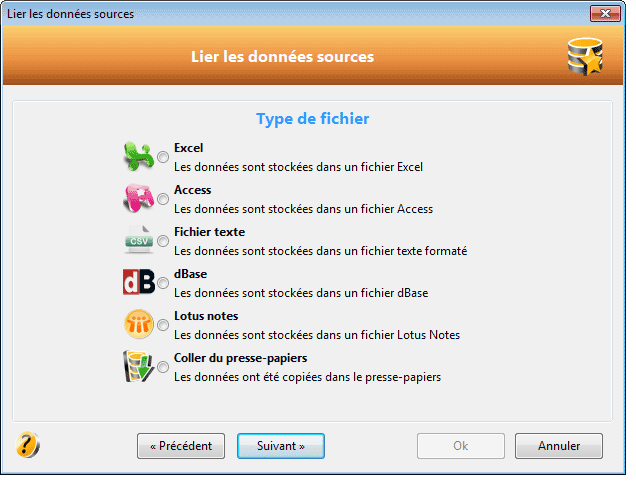Go back with the « Précédent button
Viewport: 636px width, 483px height.
click(x=181, y=446)
